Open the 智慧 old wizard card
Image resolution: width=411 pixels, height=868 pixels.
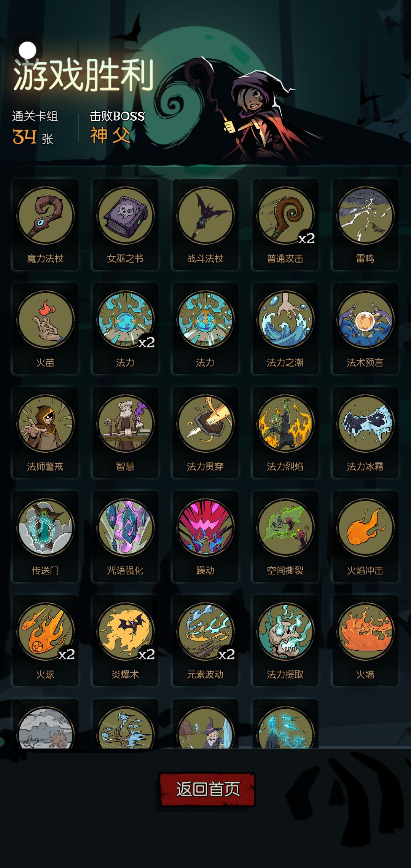coord(125,432)
